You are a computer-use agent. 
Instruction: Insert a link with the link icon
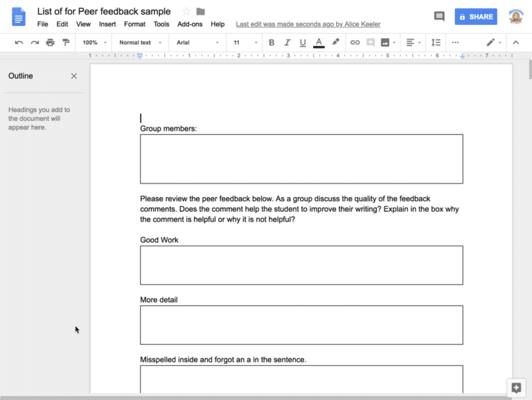point(355,42)
